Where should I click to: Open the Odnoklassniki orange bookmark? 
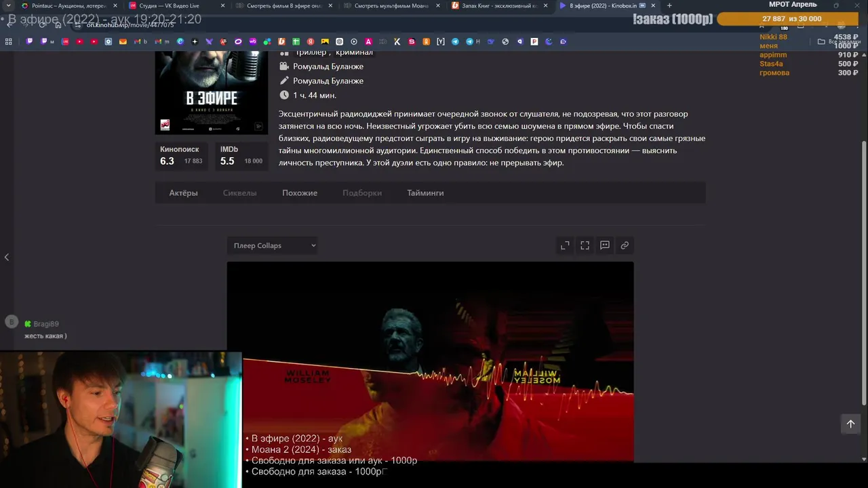click(x=426, y=41)
